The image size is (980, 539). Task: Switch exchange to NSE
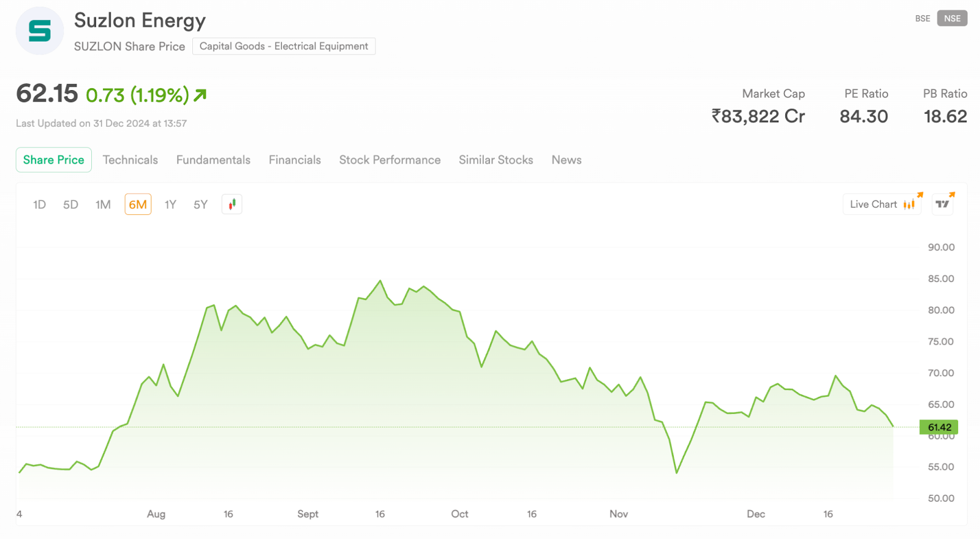952,18
